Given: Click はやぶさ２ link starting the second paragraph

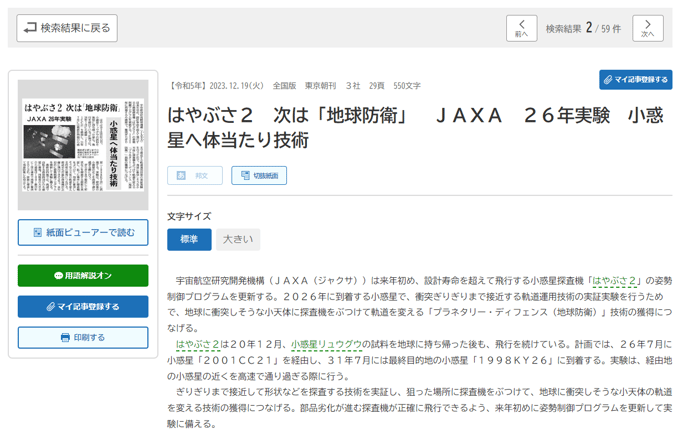Looking at the screenshot, I should pyautogui.click(x=197, y=345).
